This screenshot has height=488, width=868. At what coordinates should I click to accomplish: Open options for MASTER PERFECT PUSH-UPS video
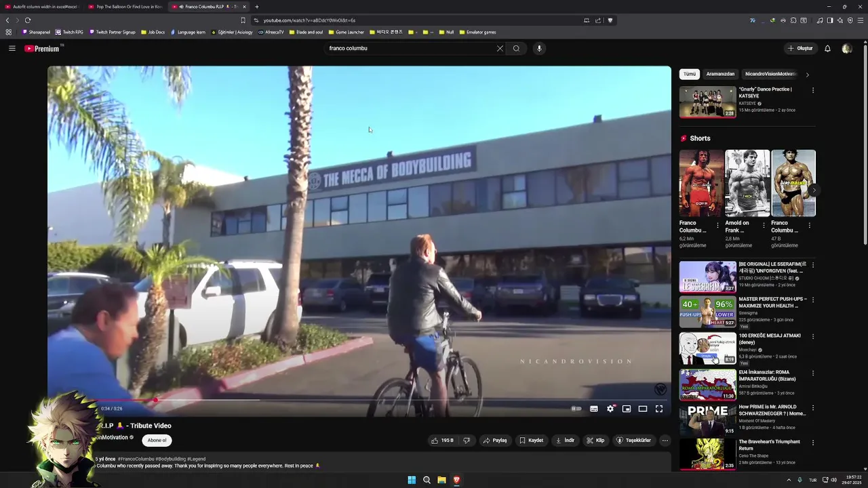(x=812, y=300)
